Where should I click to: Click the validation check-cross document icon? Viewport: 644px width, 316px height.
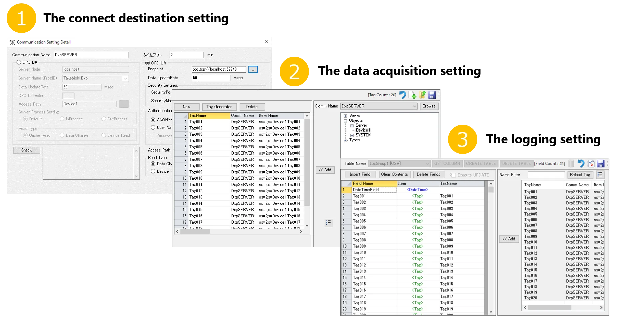coord(591,163)
